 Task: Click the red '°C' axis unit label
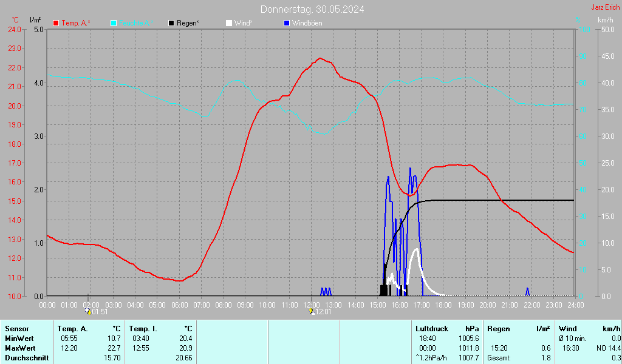(x=15, y=20)
